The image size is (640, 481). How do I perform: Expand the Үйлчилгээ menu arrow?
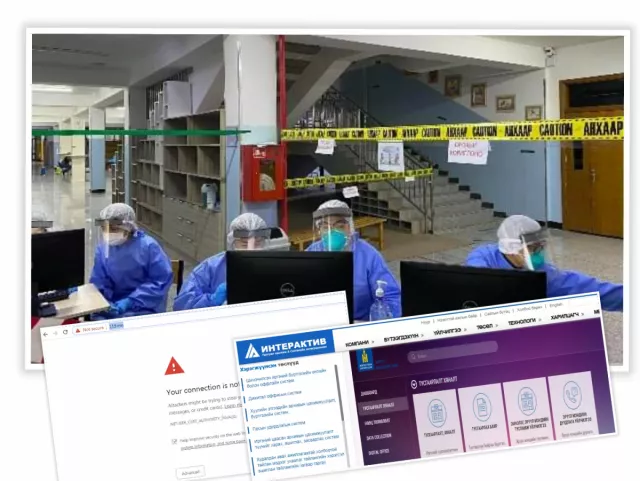465,329
